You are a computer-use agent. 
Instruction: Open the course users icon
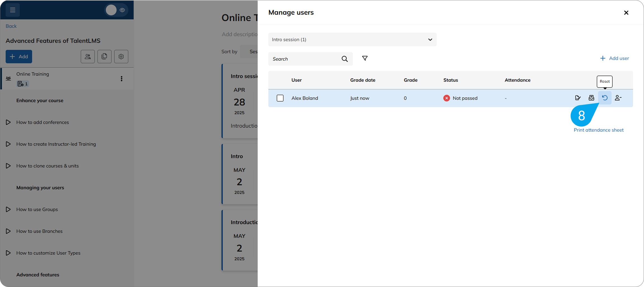(88, 57)
